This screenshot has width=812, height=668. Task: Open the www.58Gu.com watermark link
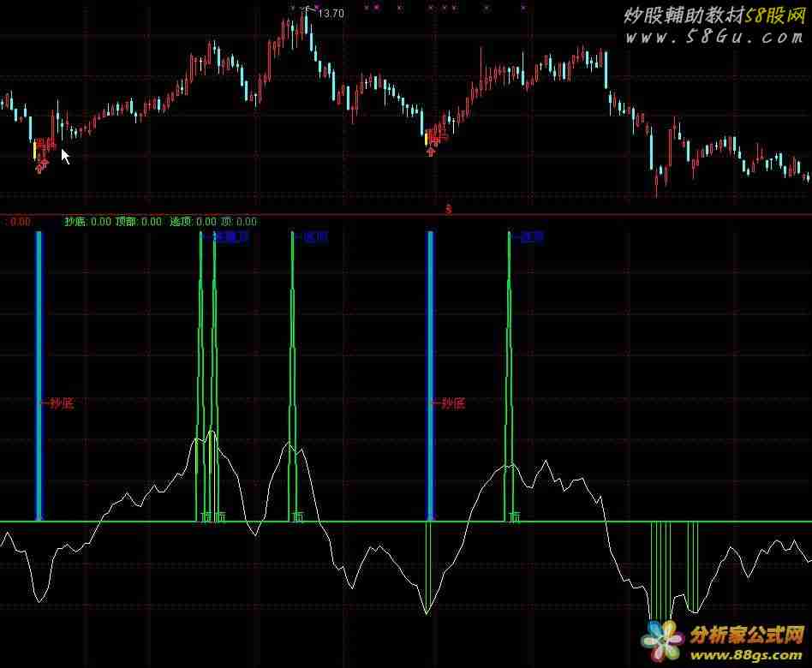point(712,38)
